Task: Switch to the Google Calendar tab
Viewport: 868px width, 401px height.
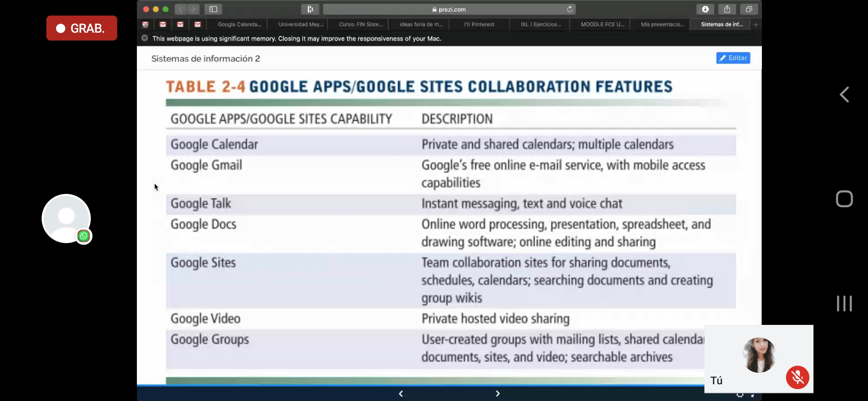Action: (239, 25)
